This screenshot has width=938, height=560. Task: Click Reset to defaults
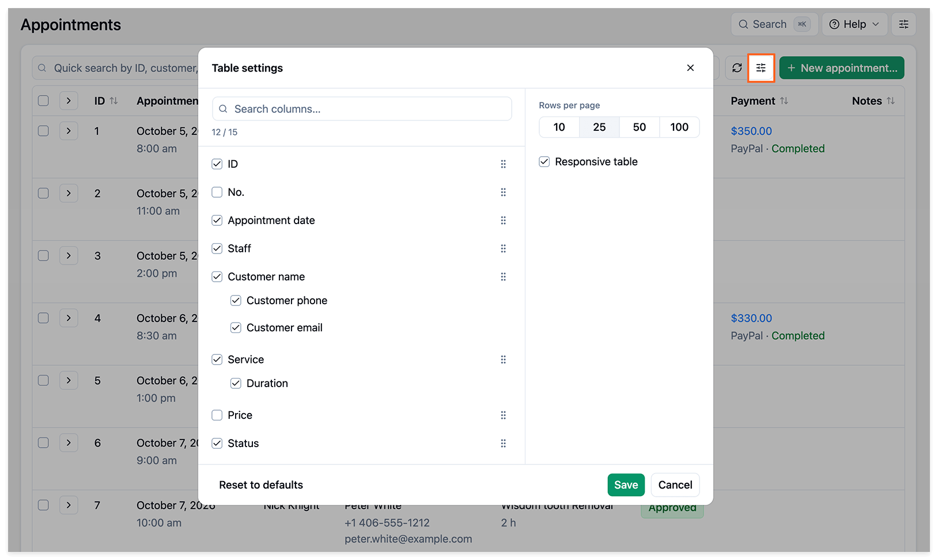[x=261, y=485]
